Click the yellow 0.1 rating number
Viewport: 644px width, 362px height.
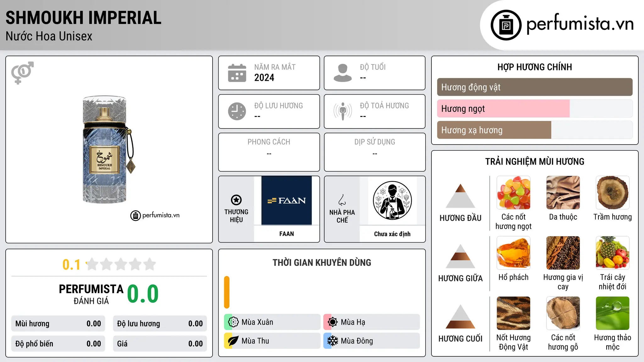[71, 265]
